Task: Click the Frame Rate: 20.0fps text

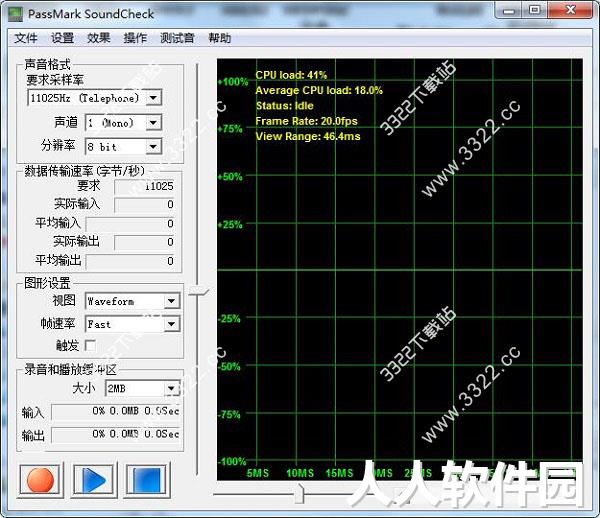Action: click(x=307, y=121)
